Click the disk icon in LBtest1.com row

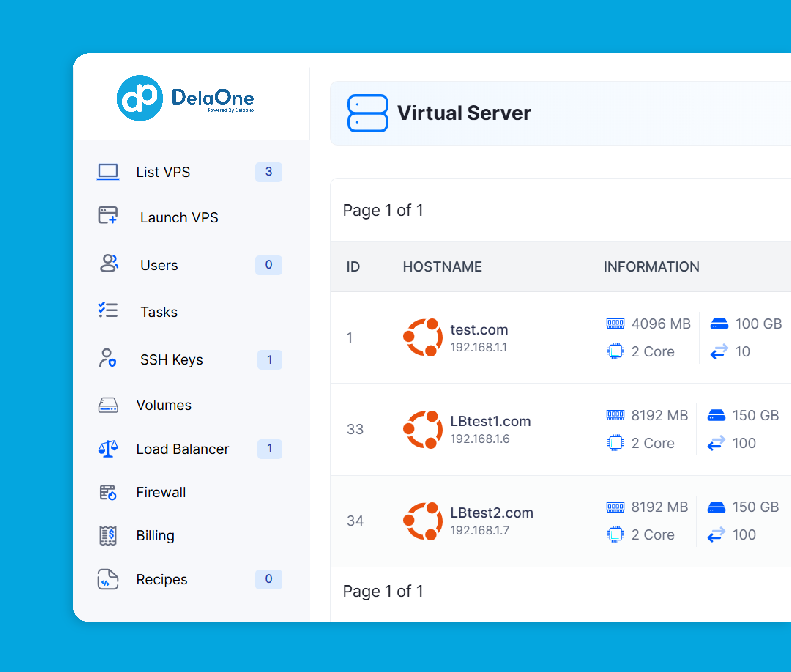[716, 415]
